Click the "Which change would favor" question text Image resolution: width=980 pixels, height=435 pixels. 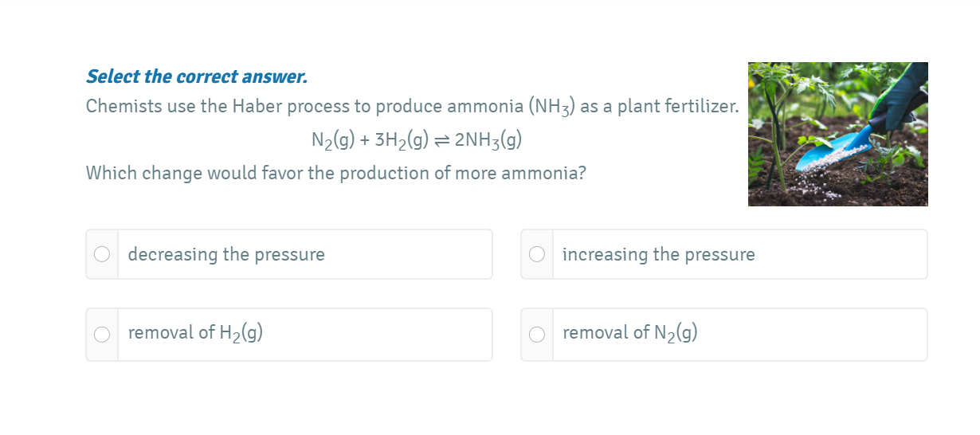coord(335,173)
